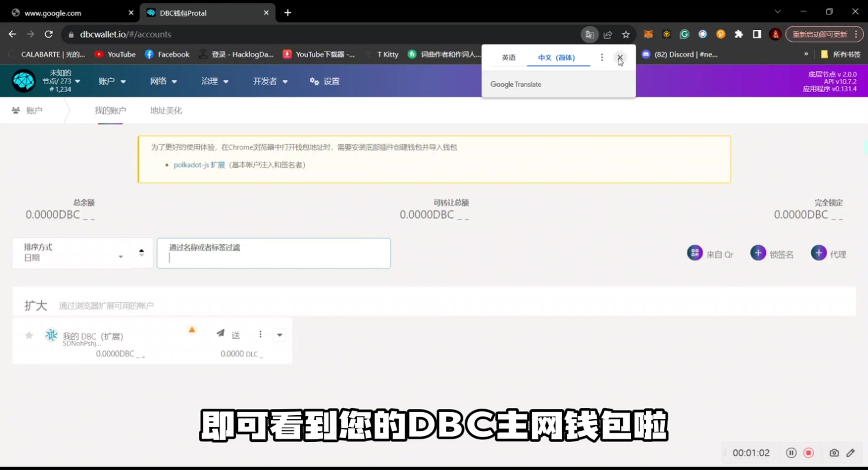Image resolution: width=868 pixels, height=470 pixels.
Task: Bookmark this page with the star icon
Action: point(626,34)
